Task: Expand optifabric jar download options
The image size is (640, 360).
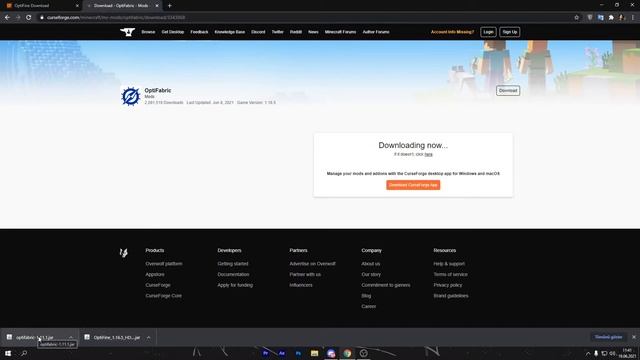Action: 71,338
